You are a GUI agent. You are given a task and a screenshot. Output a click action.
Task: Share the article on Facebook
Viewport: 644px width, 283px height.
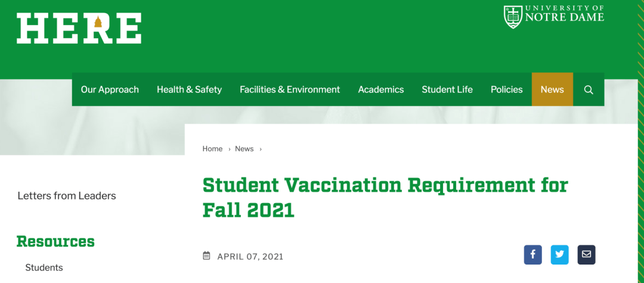532,255
